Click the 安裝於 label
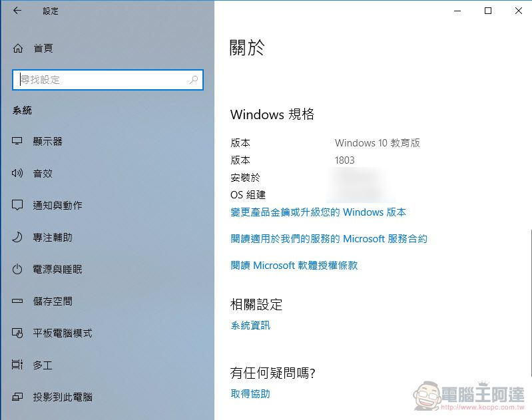Image resolution: width=532 pixels, height=420 pixels. click(x=245, y=178)
